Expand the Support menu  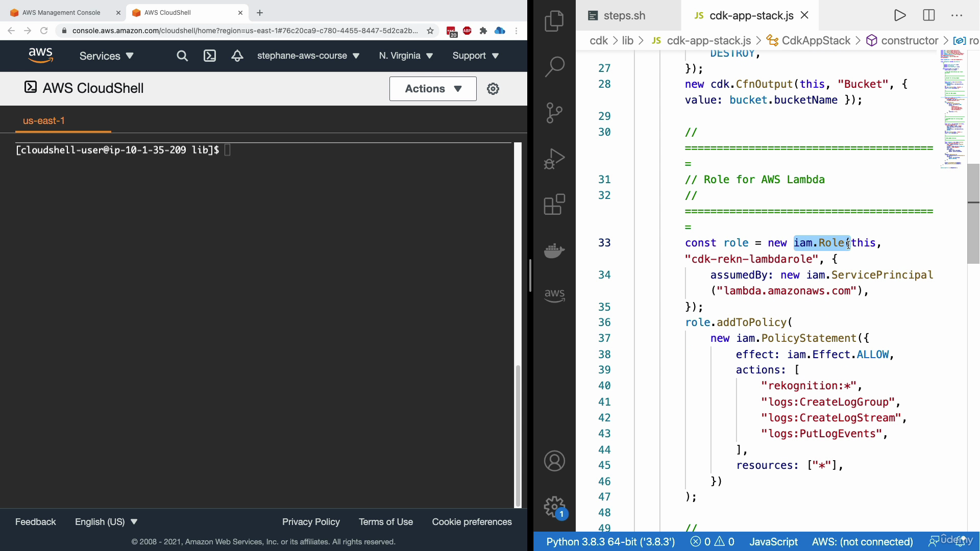[x=476, y=56]
